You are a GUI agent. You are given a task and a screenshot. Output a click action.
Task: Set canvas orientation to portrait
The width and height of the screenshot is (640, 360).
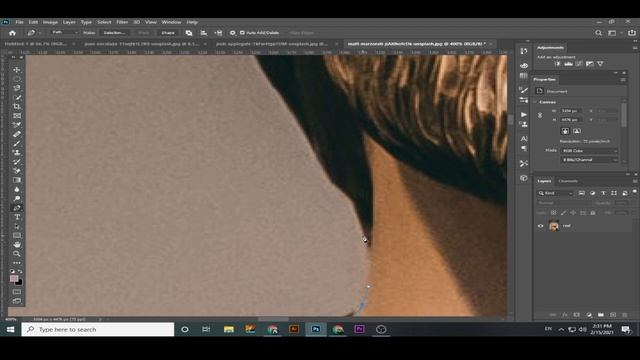[565, 131]
